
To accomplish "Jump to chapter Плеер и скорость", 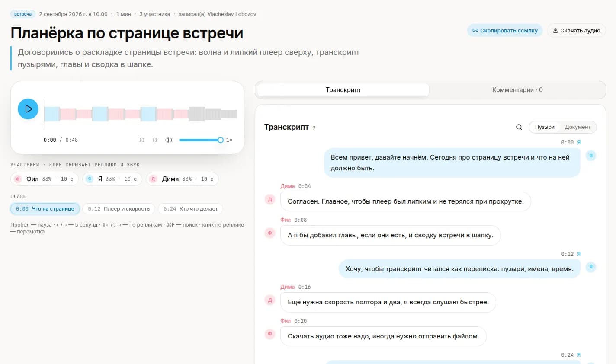I will coord(119,209).
